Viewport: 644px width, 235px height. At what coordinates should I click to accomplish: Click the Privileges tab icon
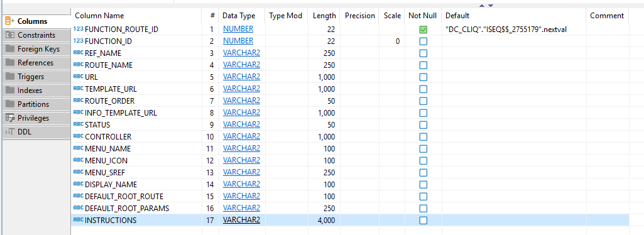tap(10, 118)
